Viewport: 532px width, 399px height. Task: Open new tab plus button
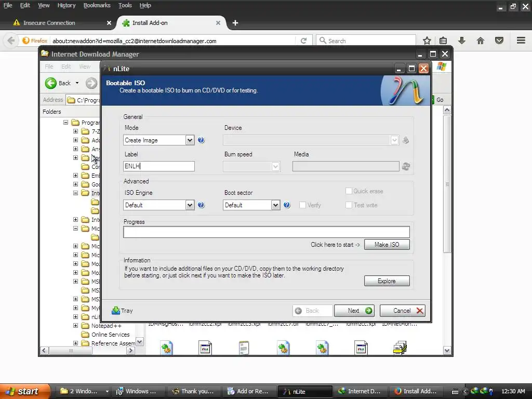point(235,23)
